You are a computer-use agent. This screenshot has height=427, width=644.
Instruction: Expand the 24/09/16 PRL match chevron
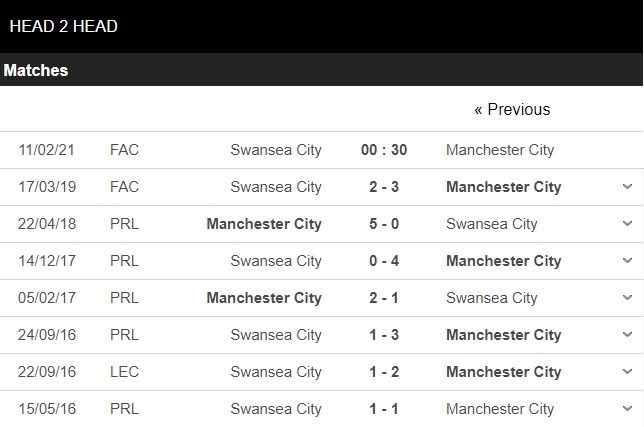click(x=627, y=335)
